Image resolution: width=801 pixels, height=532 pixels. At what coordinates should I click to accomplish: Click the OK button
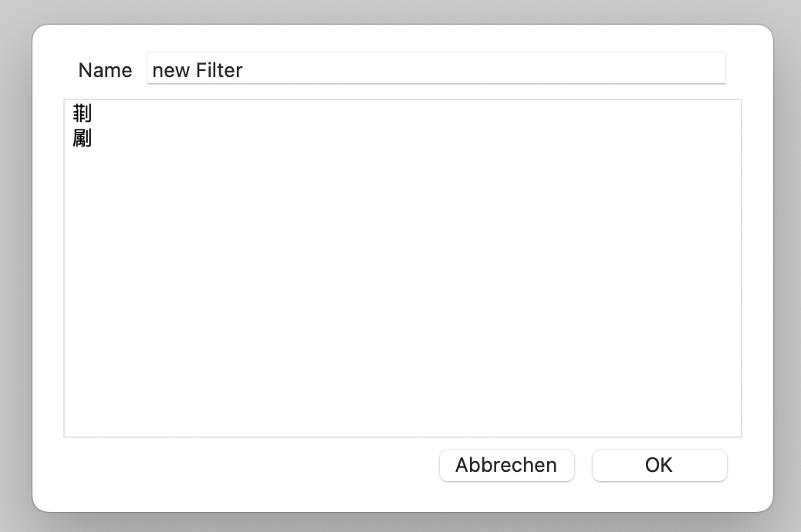[659, 465]
